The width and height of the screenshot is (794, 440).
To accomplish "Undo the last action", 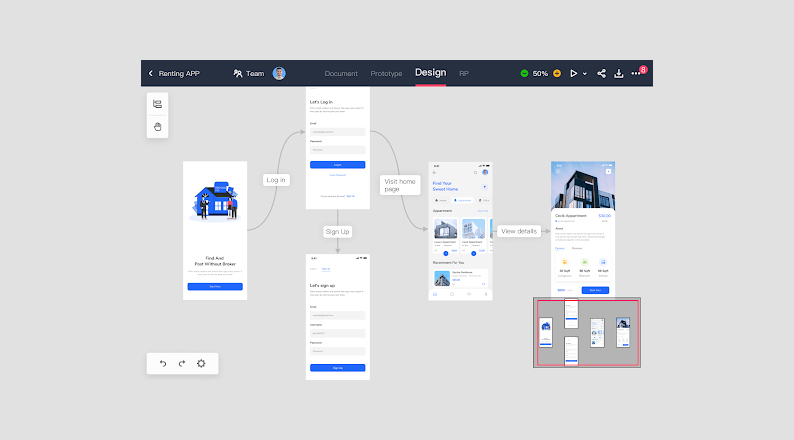I will [163, 364].
